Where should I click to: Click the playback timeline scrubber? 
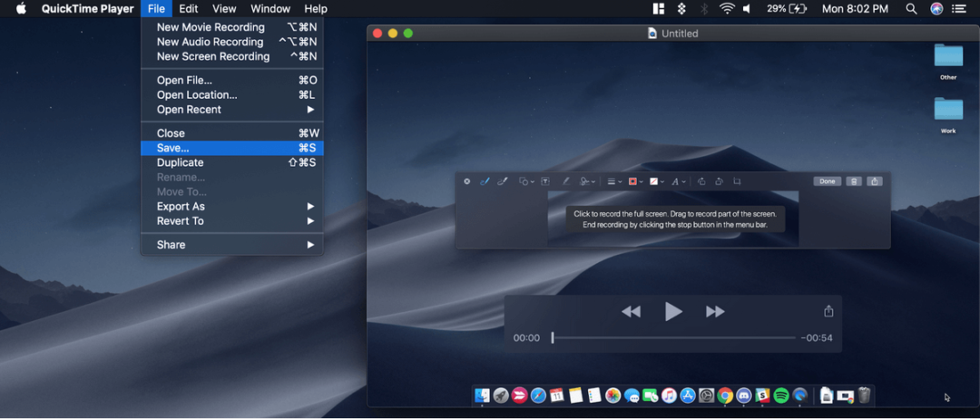(673, 337)
